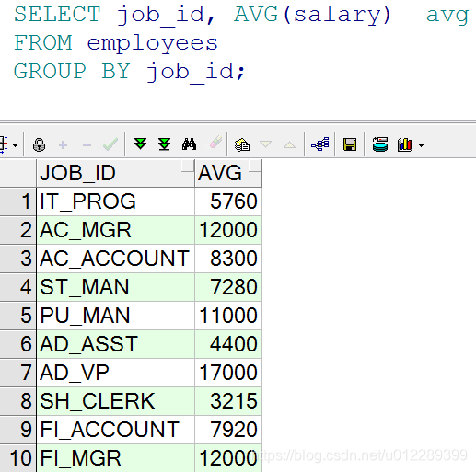Screen dimensions: 476x472
Task: Select row number 10 header
Action: coord(17,458)
